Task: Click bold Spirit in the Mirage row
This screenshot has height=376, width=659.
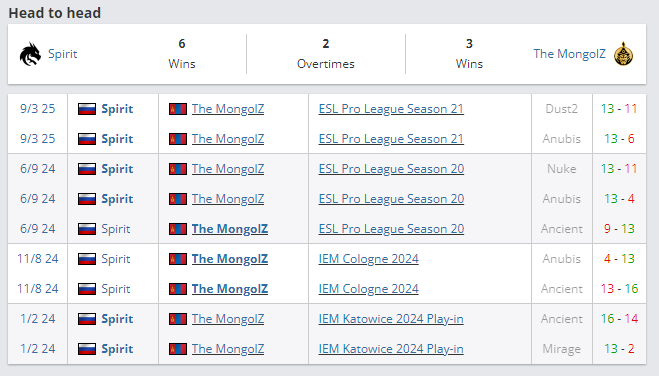Action: (117, 349)
